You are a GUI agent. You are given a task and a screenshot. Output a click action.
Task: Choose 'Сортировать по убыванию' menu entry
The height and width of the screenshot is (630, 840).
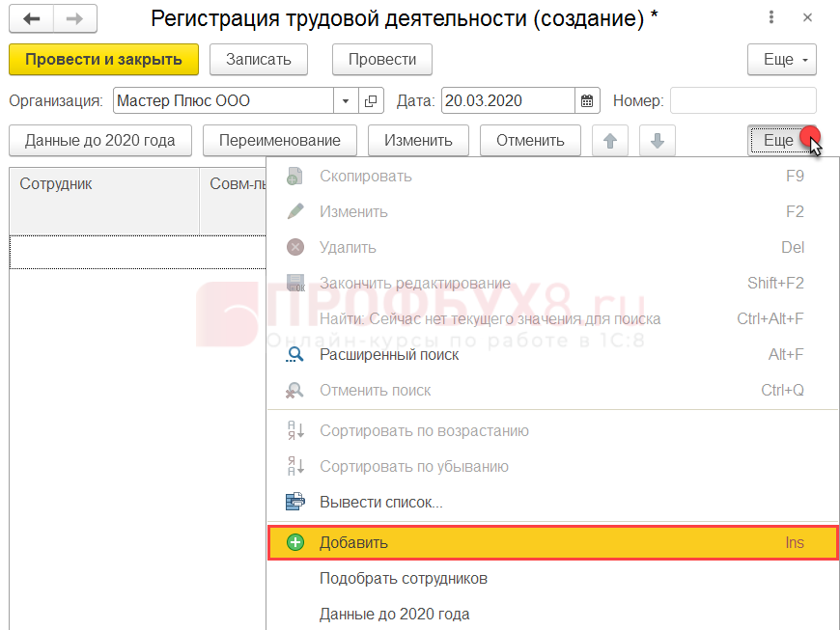(553, 466)
